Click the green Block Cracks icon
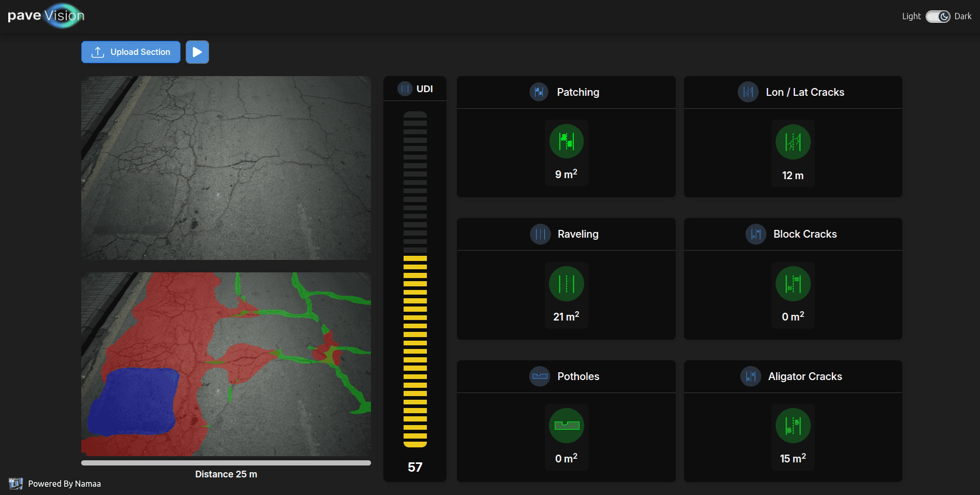Image resolution: width=980 pixels, height=495 pixels. click(793, 284)
